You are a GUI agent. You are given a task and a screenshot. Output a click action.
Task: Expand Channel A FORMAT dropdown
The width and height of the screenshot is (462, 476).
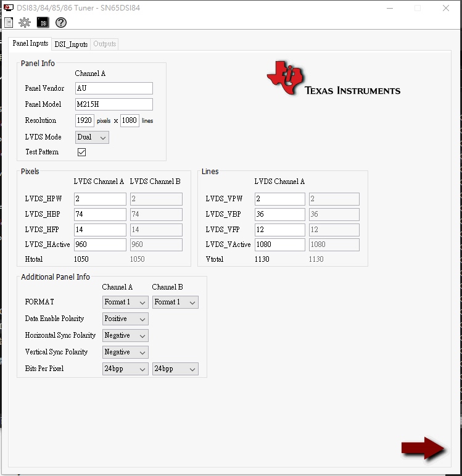(125, 302)
